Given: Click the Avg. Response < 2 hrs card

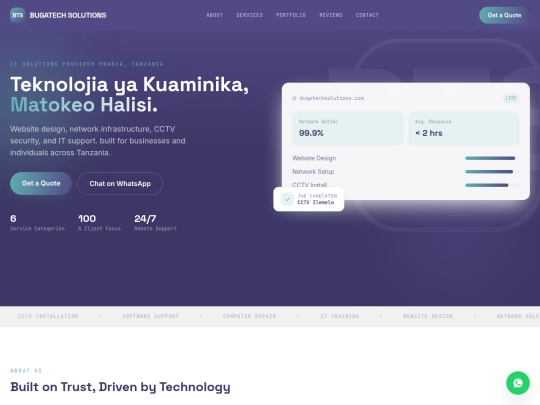Looking at the screenshot, I should coord(464,128).
